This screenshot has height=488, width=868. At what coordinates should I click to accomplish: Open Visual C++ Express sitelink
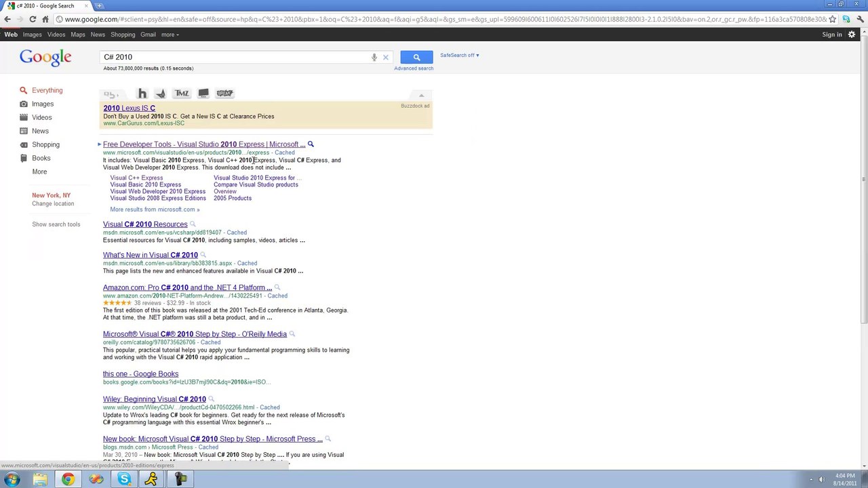point(136,178)
